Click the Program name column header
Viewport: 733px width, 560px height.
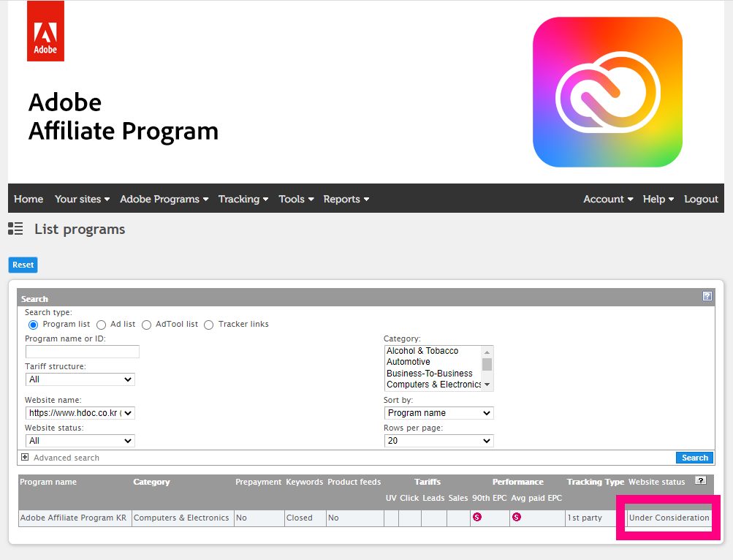pyautogui.click(x=48, y=482)
